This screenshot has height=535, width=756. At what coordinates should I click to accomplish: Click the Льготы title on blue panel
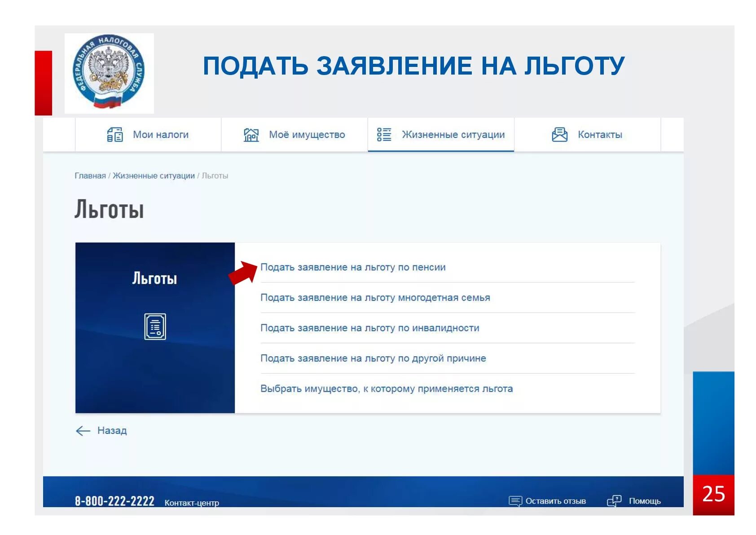click(x=154, y=279)
